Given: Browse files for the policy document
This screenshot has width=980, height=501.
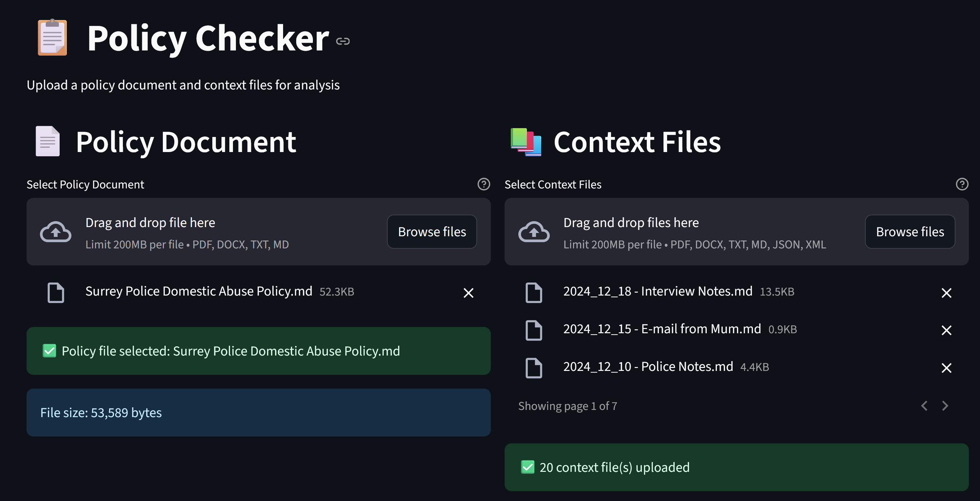Looking at the screenshot, I should point(432,232).
